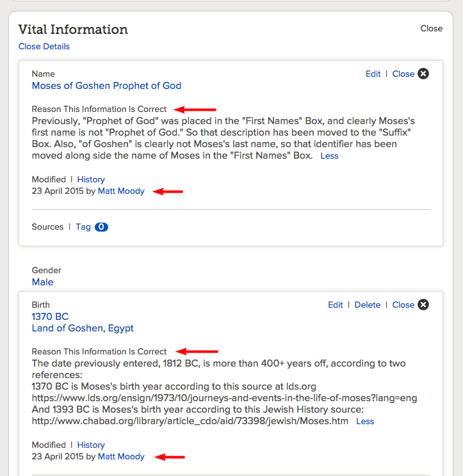
Task: Click the X icon in the Name section
Action: pos(423,74)
